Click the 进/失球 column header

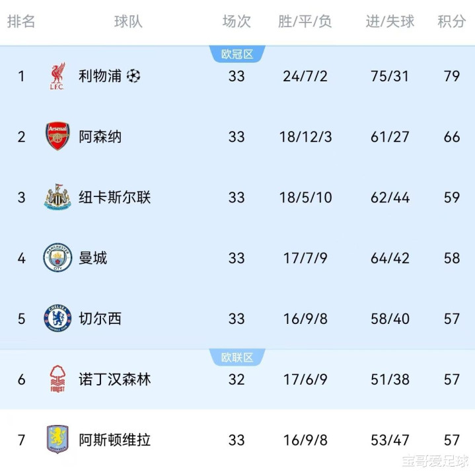(390, 22)
